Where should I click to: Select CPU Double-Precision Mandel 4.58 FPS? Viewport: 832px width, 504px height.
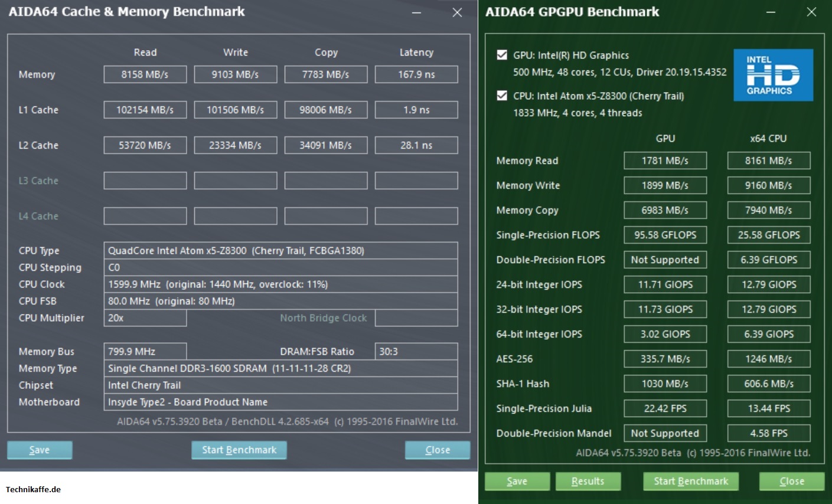click(769, 433)
